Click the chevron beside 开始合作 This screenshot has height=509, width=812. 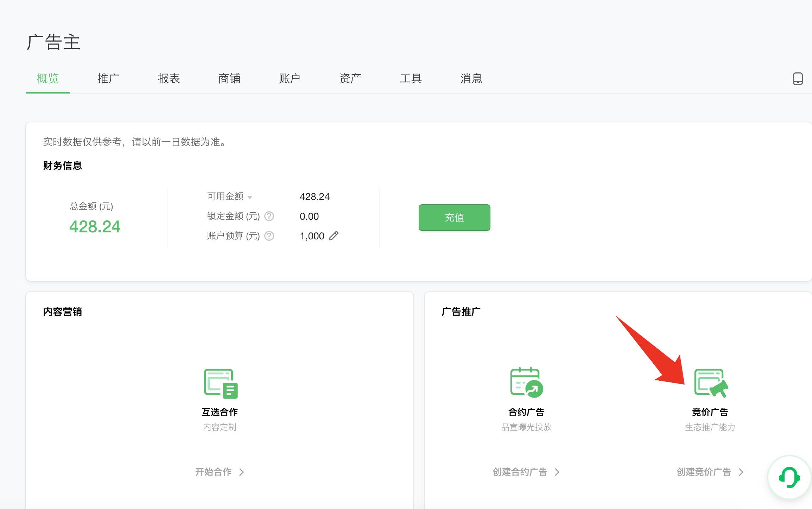242,472
